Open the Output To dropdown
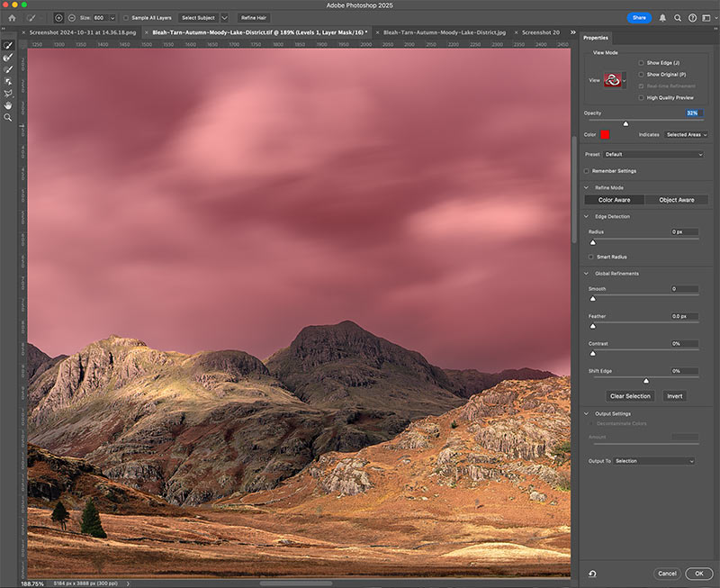The width and height of the screenshot is (720, 588). click(x=654, y=461)
